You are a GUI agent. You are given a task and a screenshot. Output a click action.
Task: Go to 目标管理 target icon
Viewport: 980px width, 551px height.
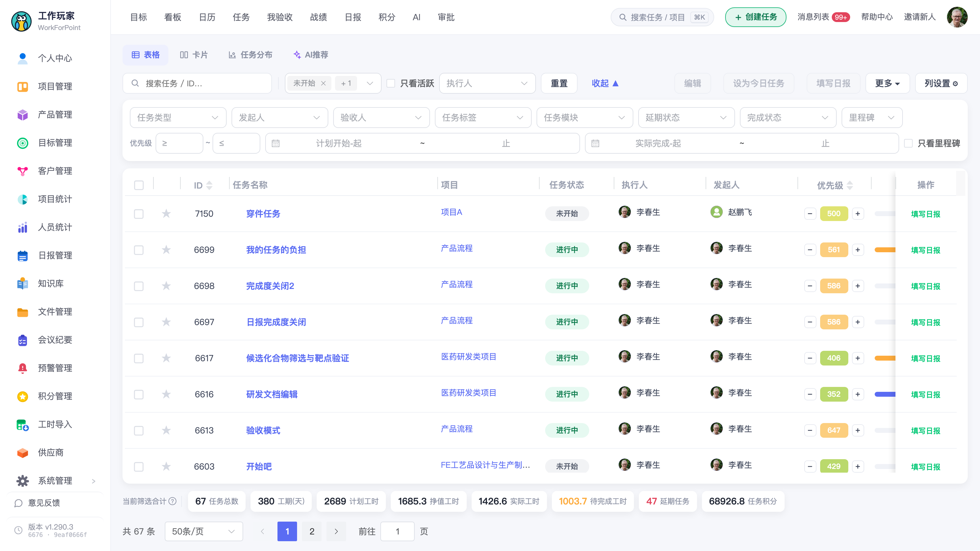[x=22, y=143]
